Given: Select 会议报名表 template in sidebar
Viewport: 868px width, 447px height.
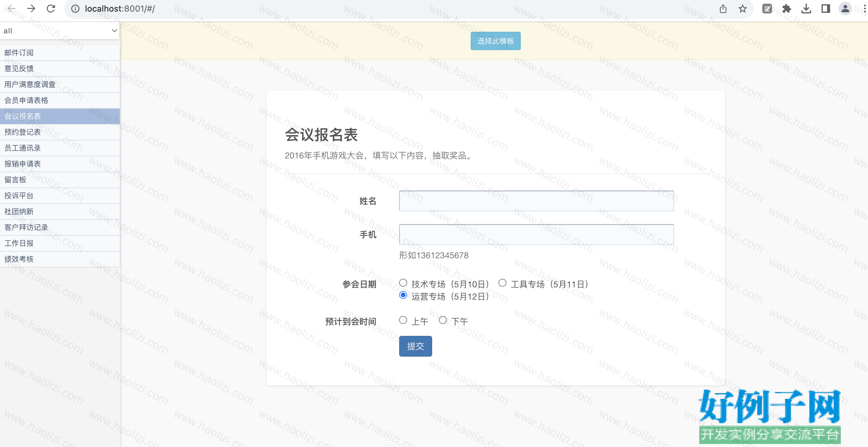Looking at the screenshot, I should pos(60,116).
